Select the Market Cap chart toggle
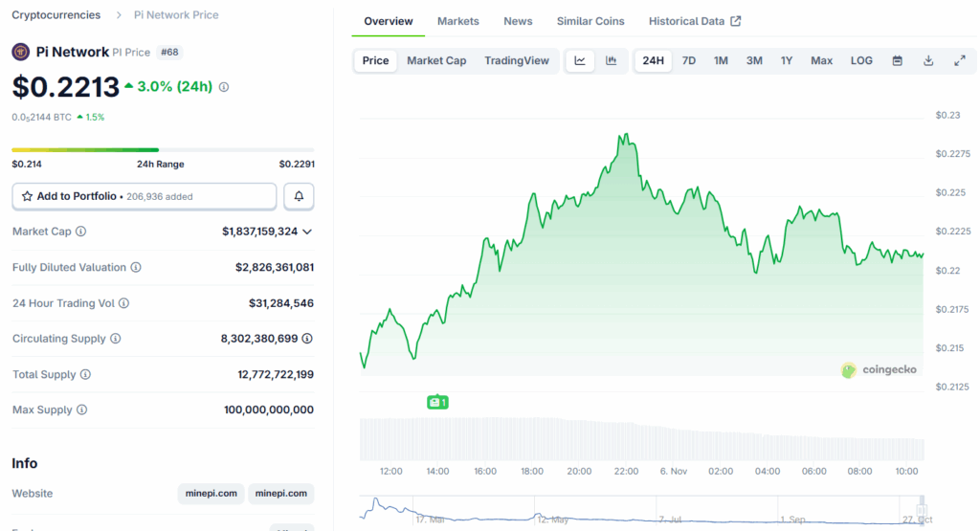This screenshot has height=531, width=980. pyautogui.click(x=436, y=60)
